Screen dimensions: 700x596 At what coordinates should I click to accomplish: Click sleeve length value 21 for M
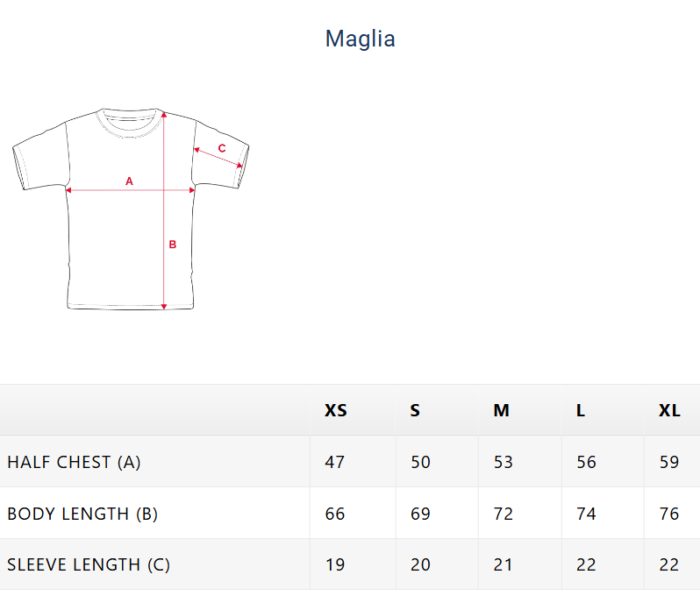tap(504, 565)
